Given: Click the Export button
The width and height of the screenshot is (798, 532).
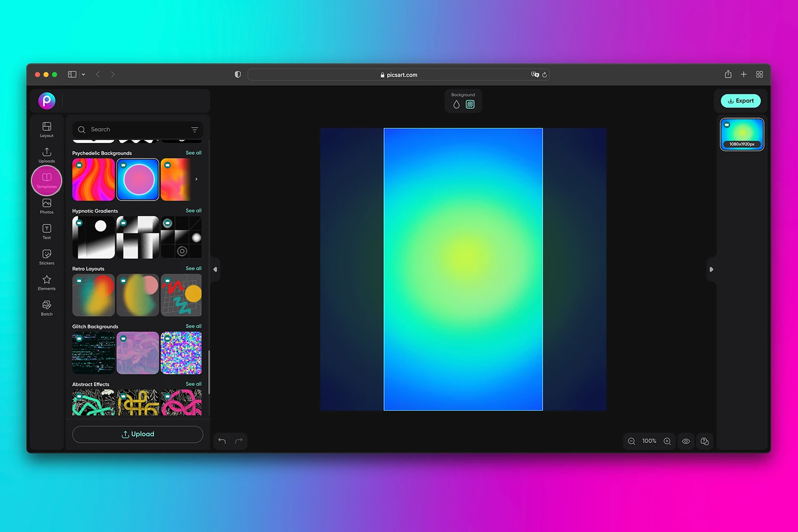Looking at the screenshot, I should [x=741, y=101].
